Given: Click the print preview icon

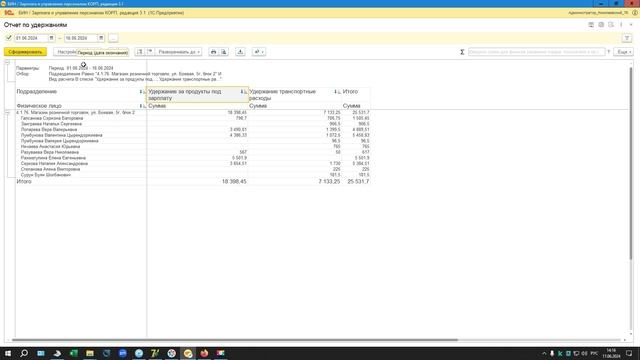Looking at the screenshot, I should (224, 52).
